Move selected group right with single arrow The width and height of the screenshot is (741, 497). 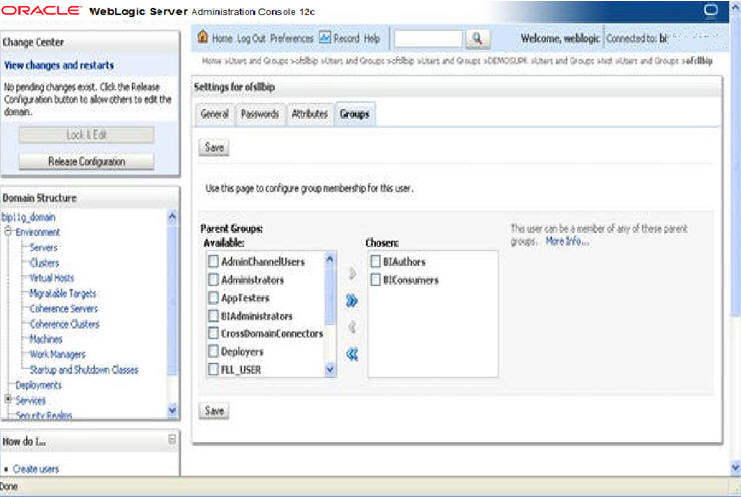pos(352,274)
